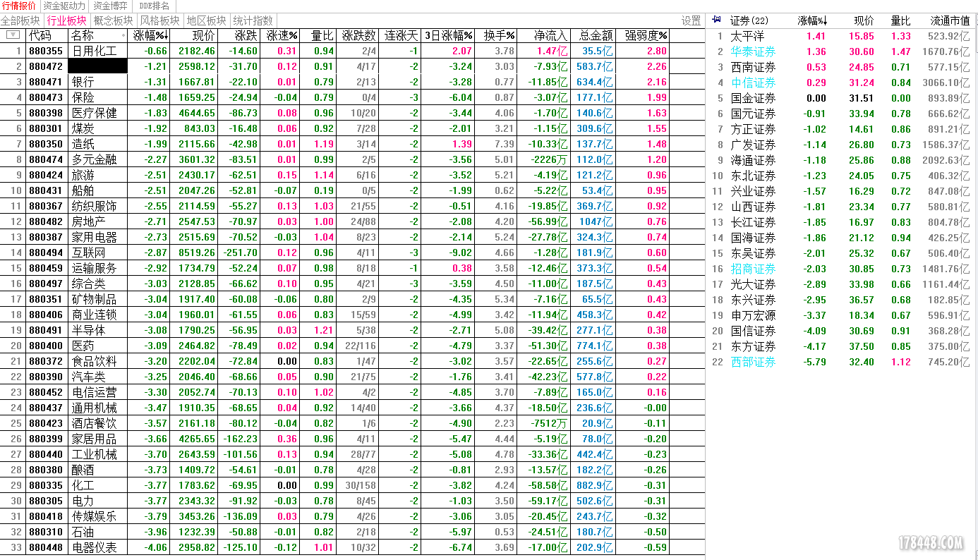Select the 统计指数 category tab
This screenshot has height=560, width=978.
pos(253,20)
